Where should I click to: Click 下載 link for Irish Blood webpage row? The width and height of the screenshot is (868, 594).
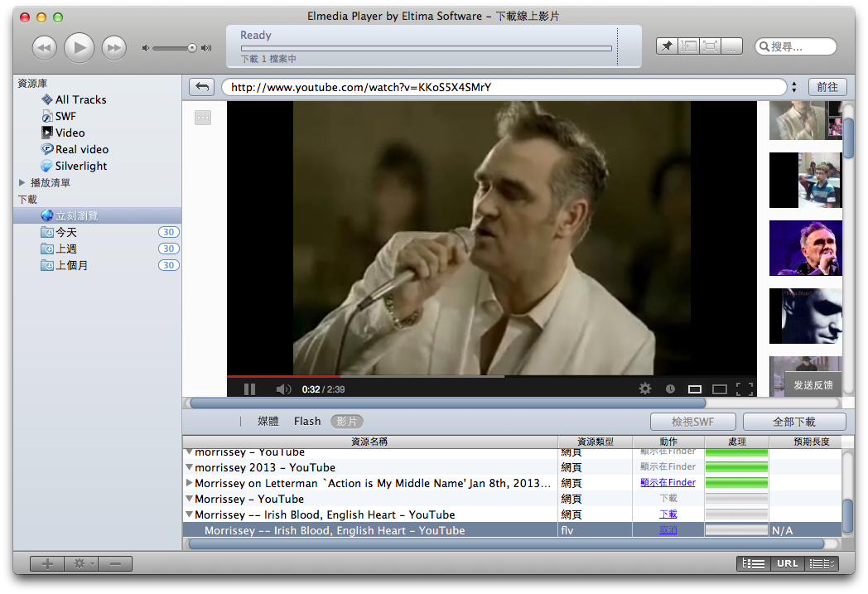(x=668, y=514)
